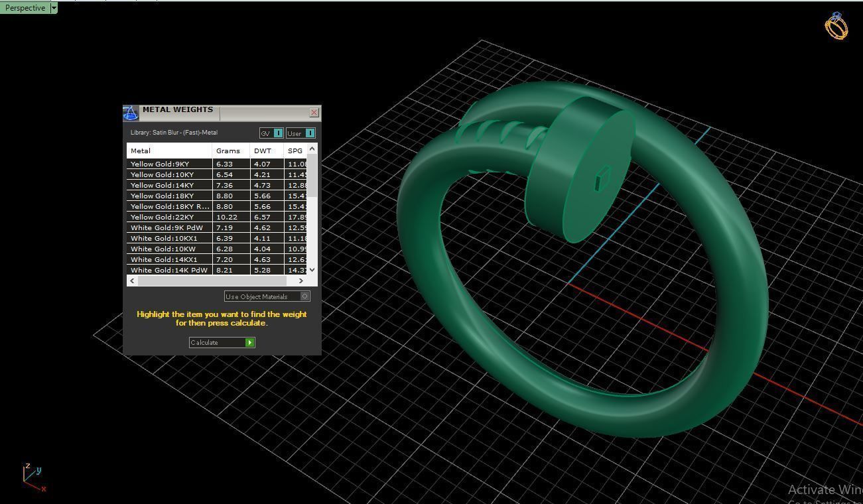
Task: Sort by the DWT column header
Action: (x=267, y=151)
